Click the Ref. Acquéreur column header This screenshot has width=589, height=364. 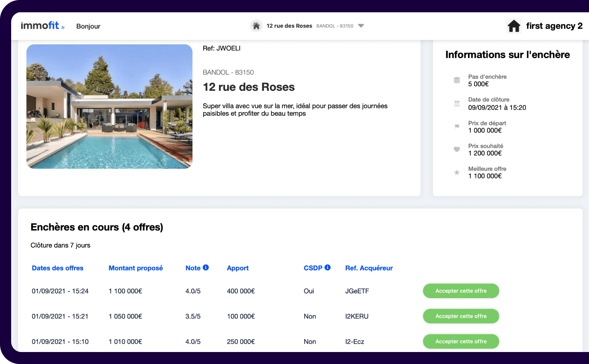click(369, 268)
